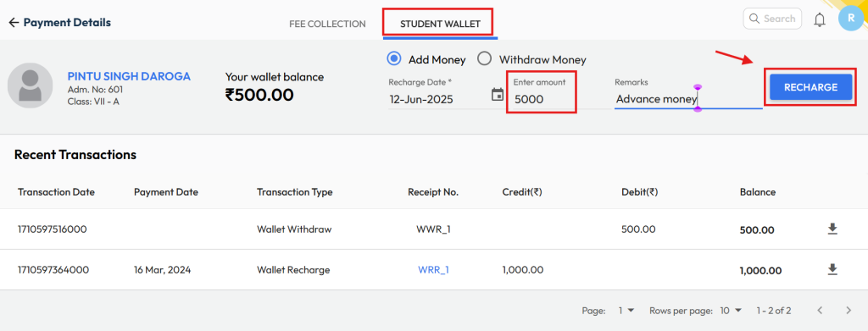Expand the Page number dropdown
The width and height of the screenshot is (868, 331).
click(626, 311)
